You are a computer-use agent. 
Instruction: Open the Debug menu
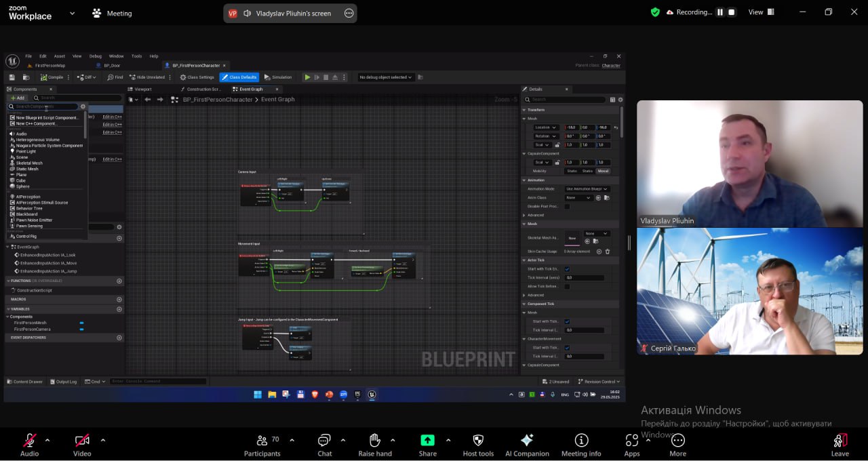(x=96, y=56)
